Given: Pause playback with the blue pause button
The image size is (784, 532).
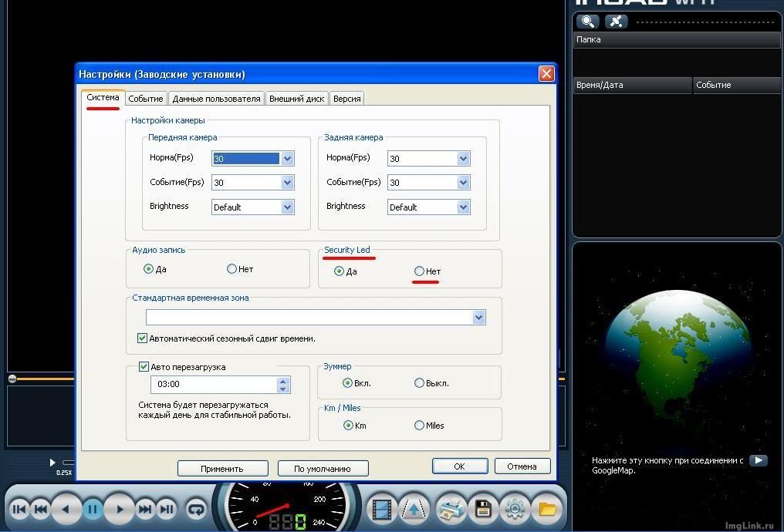Looking at the screenshot, I should (93, 509).
